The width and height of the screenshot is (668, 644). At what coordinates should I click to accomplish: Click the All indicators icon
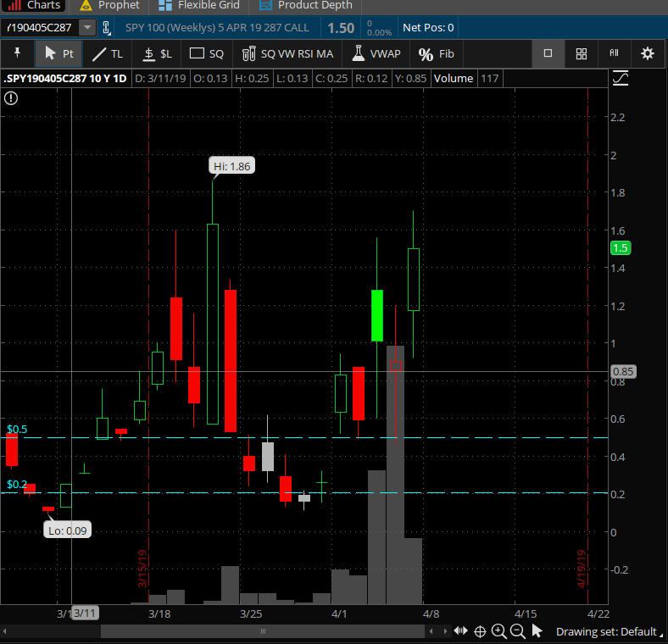click(614, 53)
